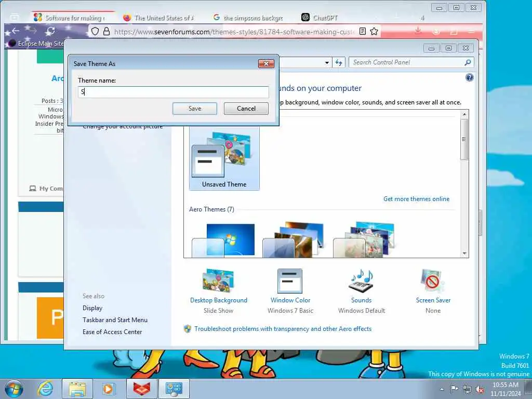Image resolution: width=532 pixels, height=399 pixels.
Task: Open the Get more themes online link
Action: pyautogui.click(x=416, y=199)
